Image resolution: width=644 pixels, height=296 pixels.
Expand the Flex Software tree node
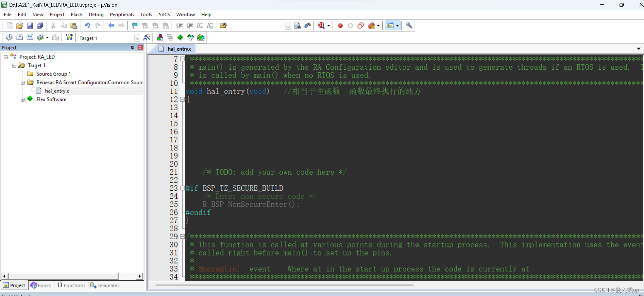point(23,100)
